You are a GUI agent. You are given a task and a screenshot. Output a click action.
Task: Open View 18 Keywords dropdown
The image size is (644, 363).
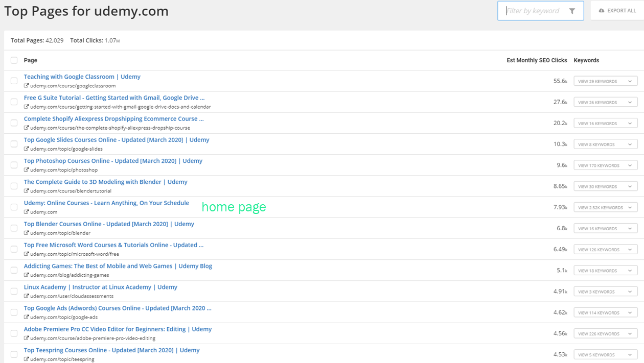click(x=606, y=271)
